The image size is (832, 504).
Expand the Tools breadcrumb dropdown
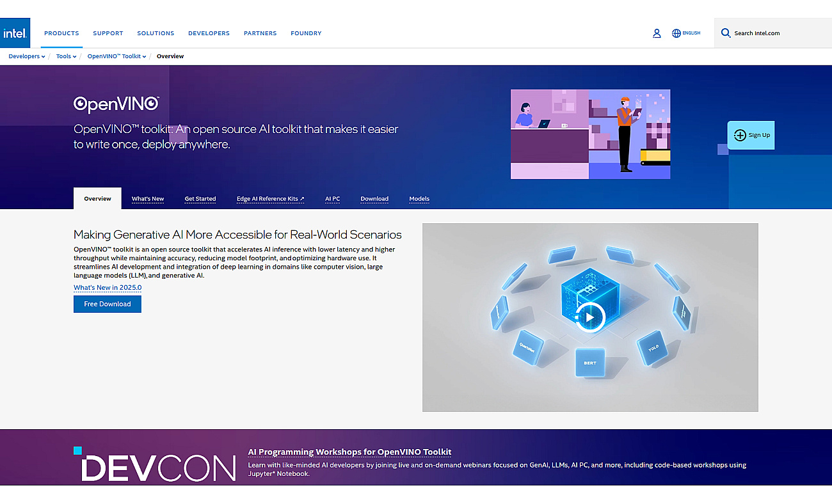pos(66,56)
